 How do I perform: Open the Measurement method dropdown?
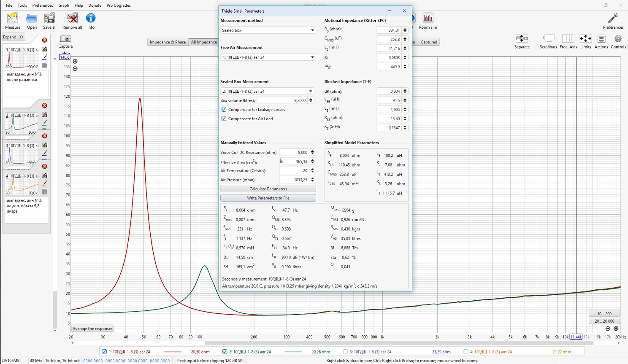coord(268,30)
